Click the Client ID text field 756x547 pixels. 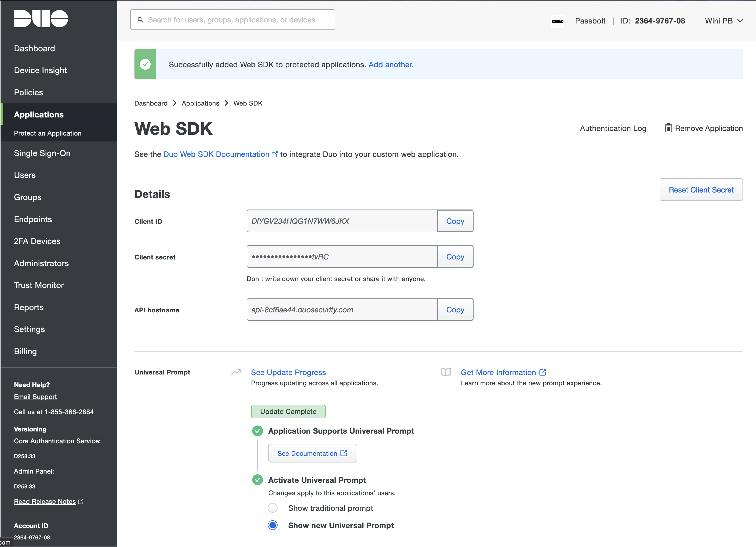[342, 221]
